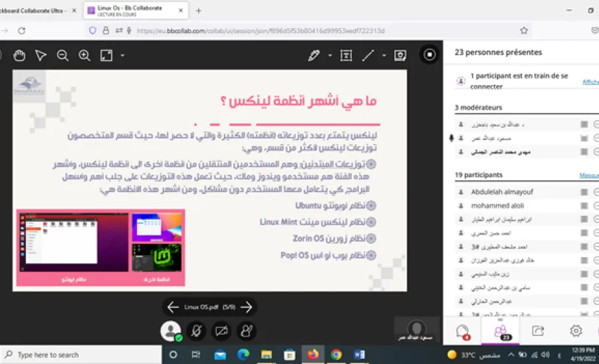Open my status and settings avatar

171,331
